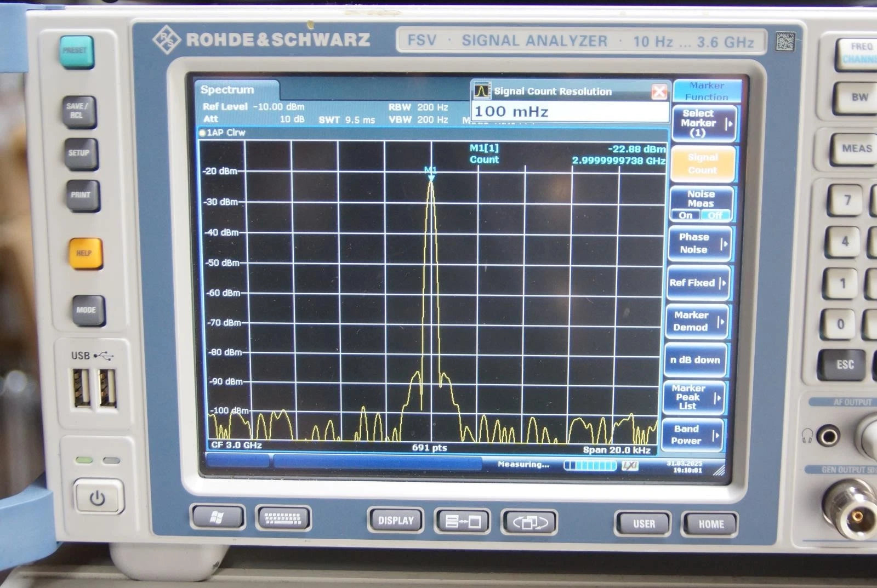877x588 pixels.
Task: Tap the 691 pts label
Action: [x=429, y=448]
